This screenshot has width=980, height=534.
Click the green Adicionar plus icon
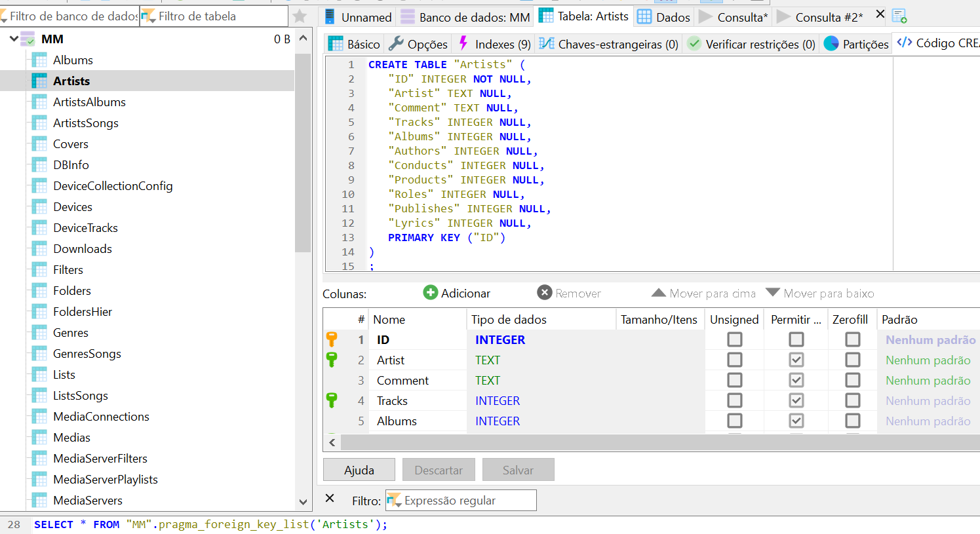click(431, 293)
